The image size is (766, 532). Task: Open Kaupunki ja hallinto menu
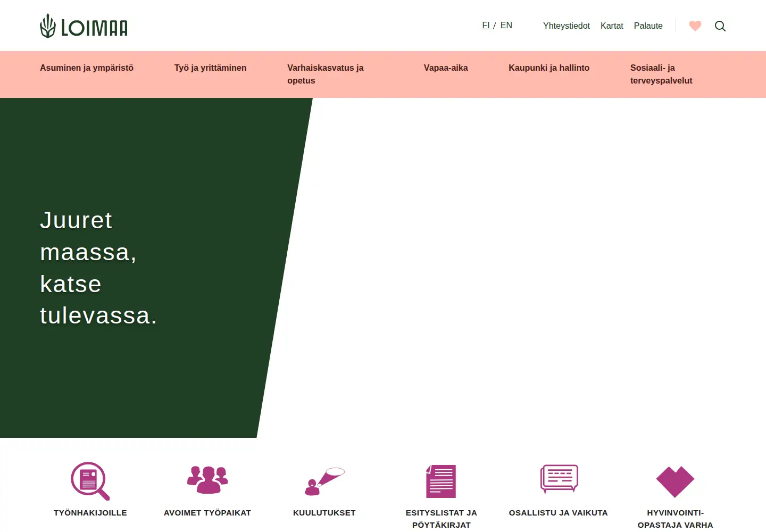549,68
